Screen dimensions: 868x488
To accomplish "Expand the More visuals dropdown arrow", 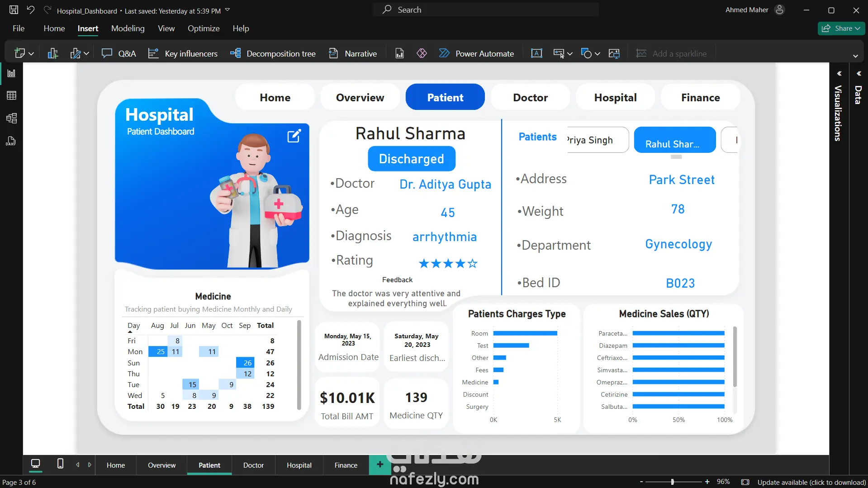I will coord(86,54).
